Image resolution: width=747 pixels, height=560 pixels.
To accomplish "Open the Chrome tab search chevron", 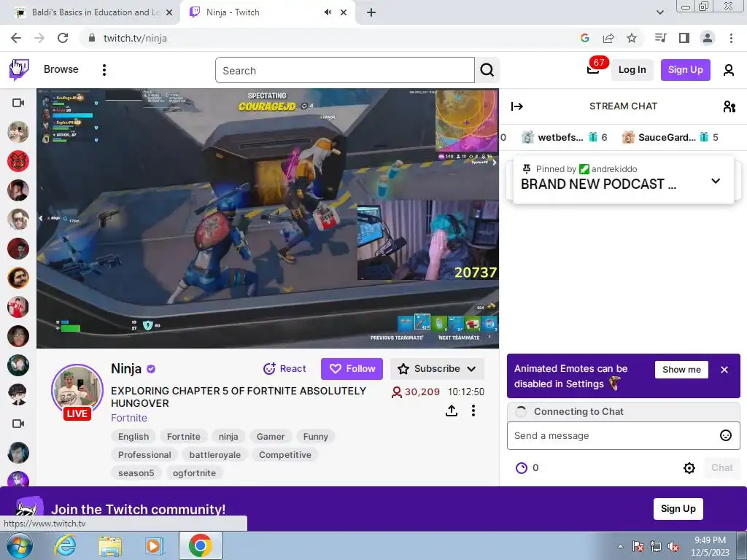I will [659, 12].
